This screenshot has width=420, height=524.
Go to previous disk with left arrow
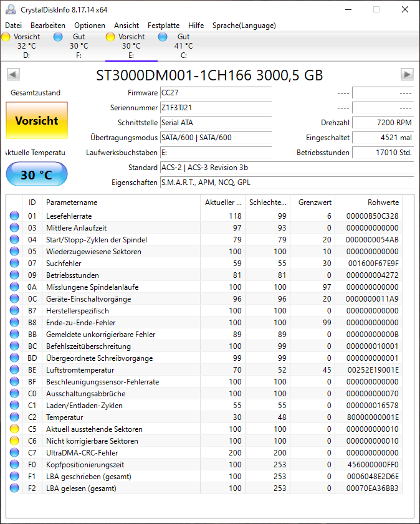point(13,74)
